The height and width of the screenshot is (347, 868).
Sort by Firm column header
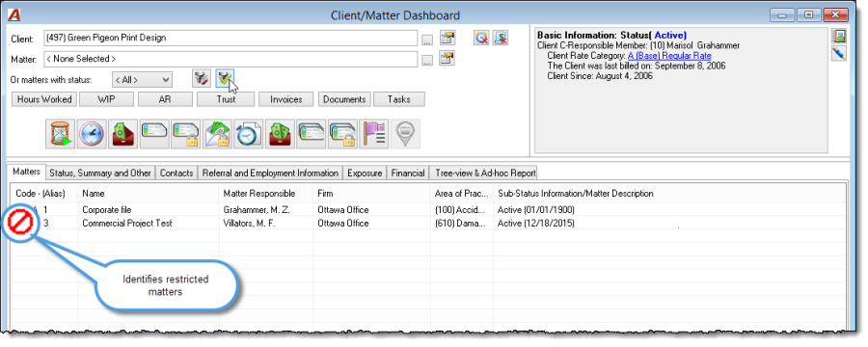pos(372,194)
